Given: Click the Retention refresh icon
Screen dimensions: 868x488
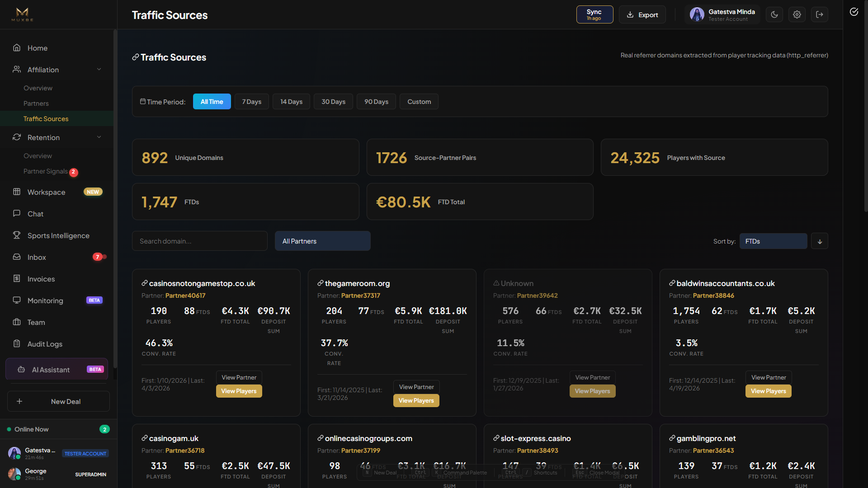Looking at the screenshot, I should click(x=17, y=137).
